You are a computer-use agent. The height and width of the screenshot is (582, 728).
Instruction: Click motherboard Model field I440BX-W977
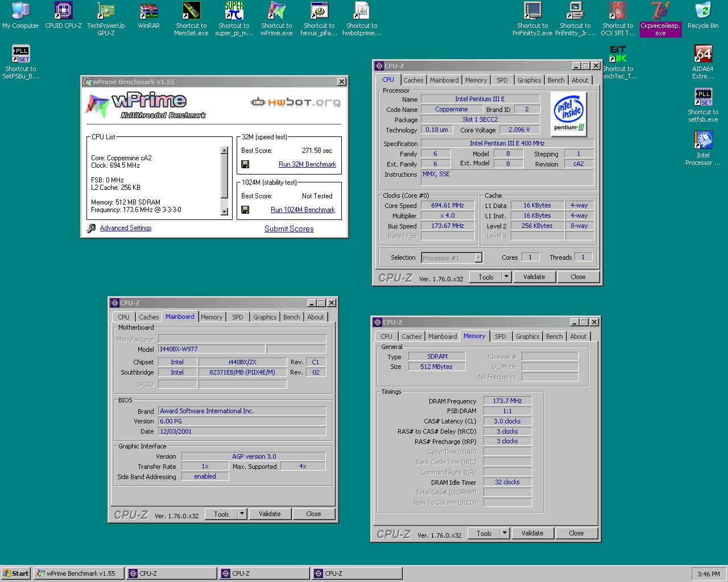tap(212, 349)
